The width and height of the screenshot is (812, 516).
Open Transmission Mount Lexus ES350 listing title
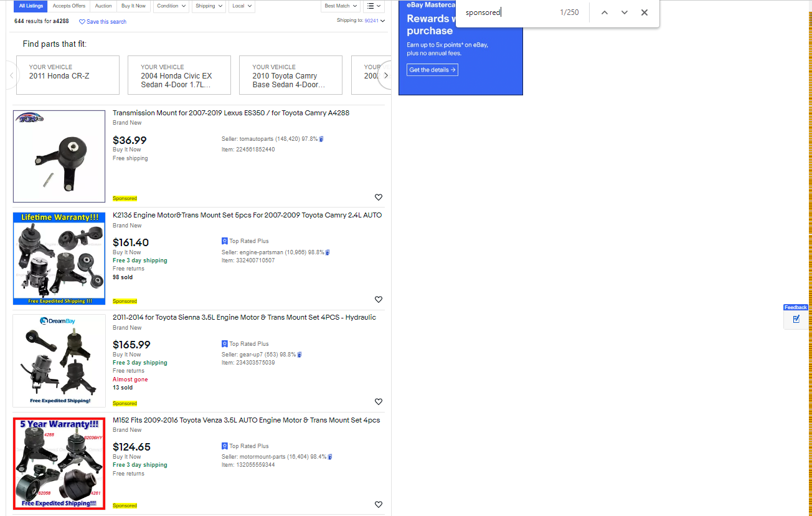tap(231, 113)
